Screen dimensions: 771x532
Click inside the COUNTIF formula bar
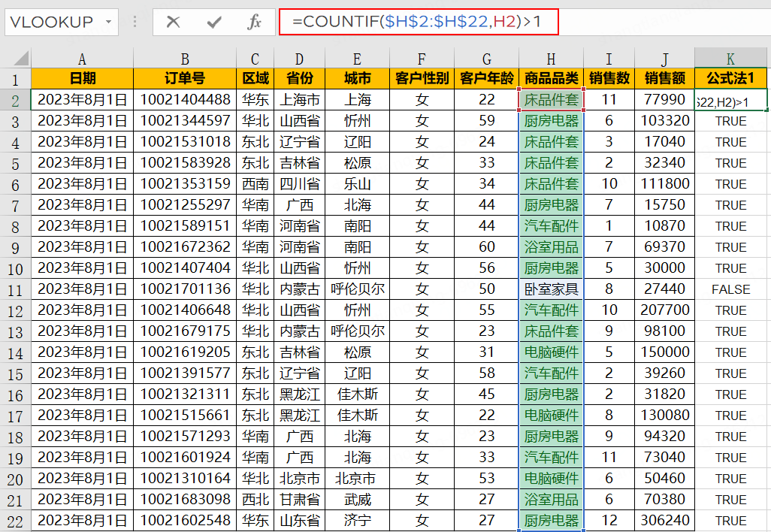[417, 23]
